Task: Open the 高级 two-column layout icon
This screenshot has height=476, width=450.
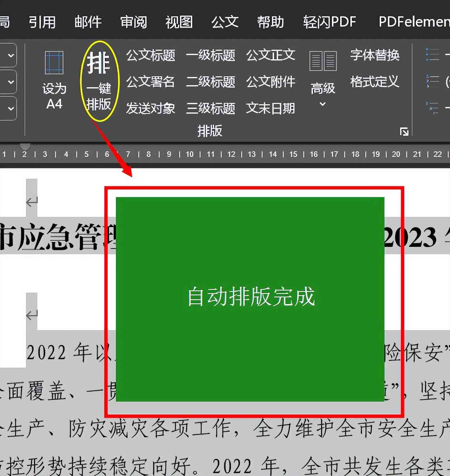Action: tap(323, 61)
